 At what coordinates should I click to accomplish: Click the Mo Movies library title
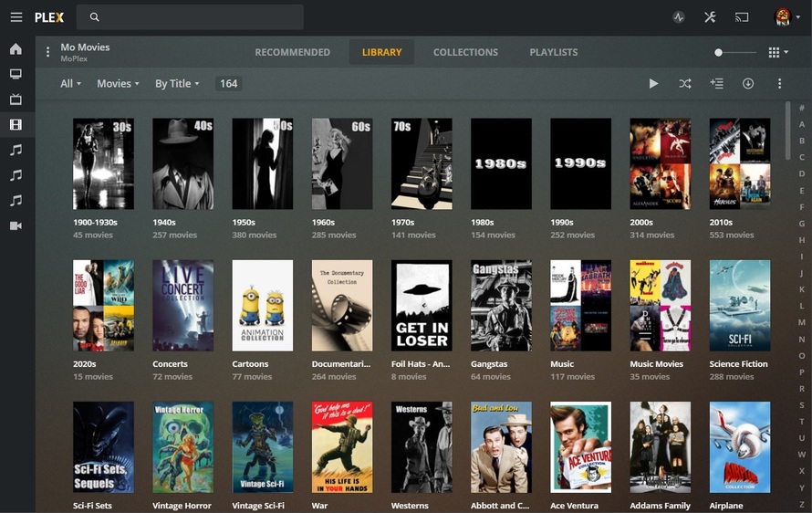click(85, 47)
